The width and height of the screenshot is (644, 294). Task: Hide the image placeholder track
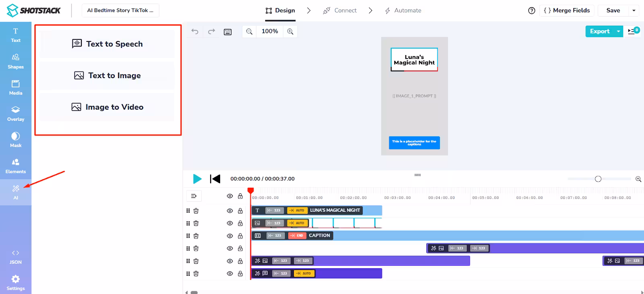click(230, 223)
